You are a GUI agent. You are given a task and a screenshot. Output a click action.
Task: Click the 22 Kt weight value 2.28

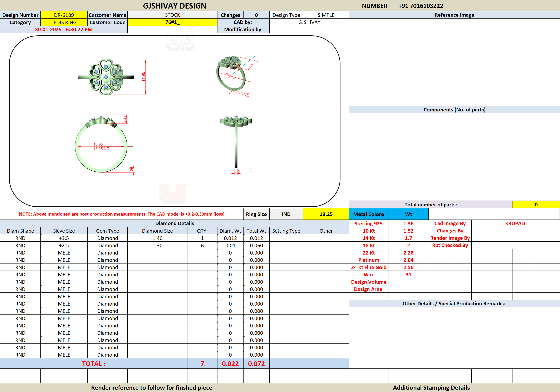408,253
